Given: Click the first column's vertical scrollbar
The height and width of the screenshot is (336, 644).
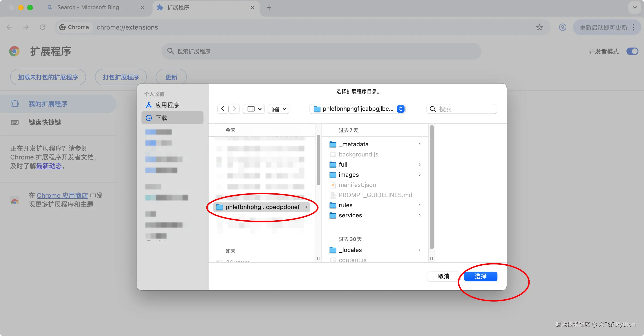Looking at the screenshot, I should (318, 160).
